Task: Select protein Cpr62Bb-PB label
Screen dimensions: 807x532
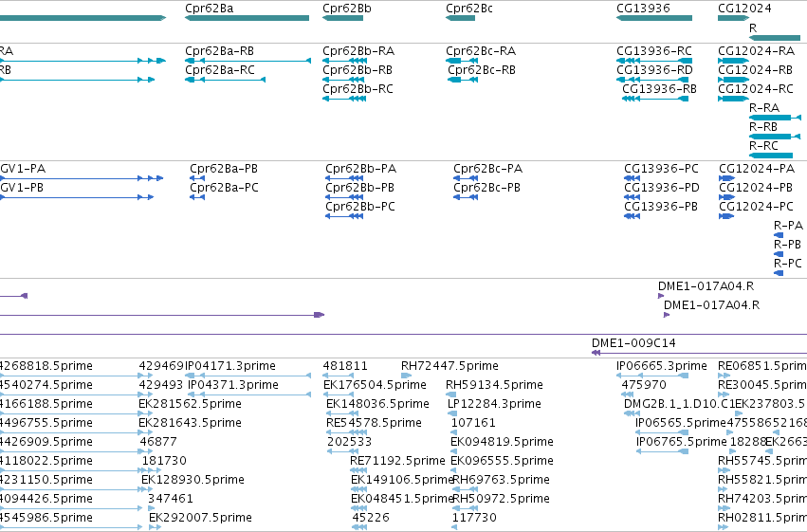Action: [x=359, y=188]
